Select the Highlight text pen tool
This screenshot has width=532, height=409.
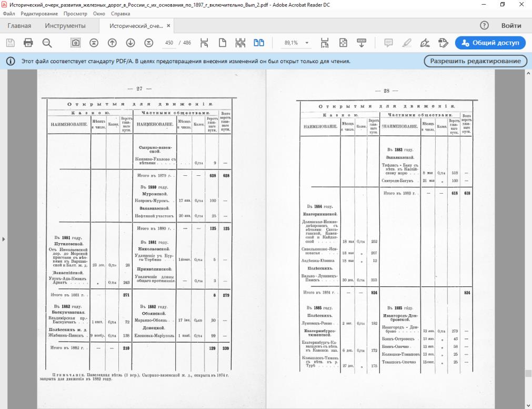pyautogui.click(x=407, y=43)
